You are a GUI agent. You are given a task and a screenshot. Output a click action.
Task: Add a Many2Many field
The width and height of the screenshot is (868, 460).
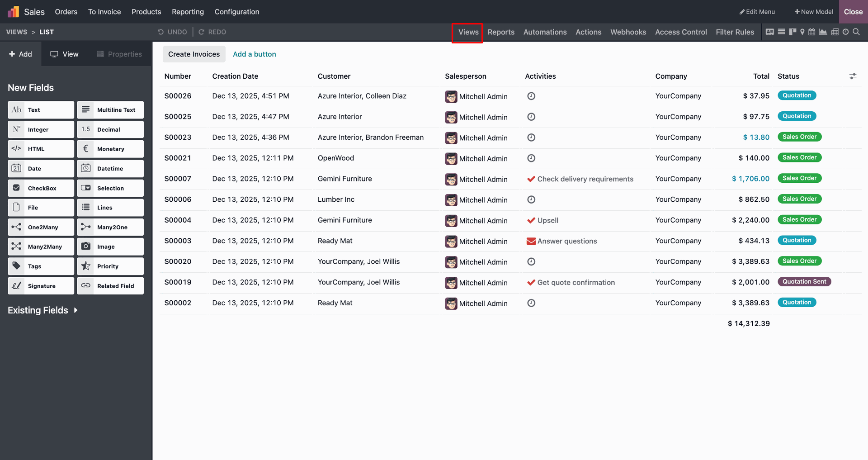[x=41, y=247]
